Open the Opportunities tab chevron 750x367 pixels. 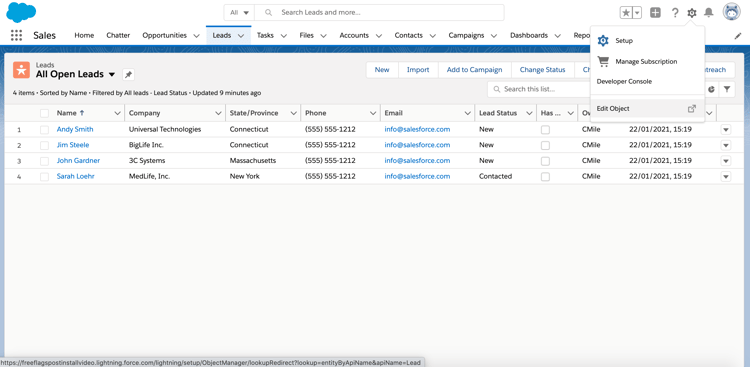(x=196, y=35)
